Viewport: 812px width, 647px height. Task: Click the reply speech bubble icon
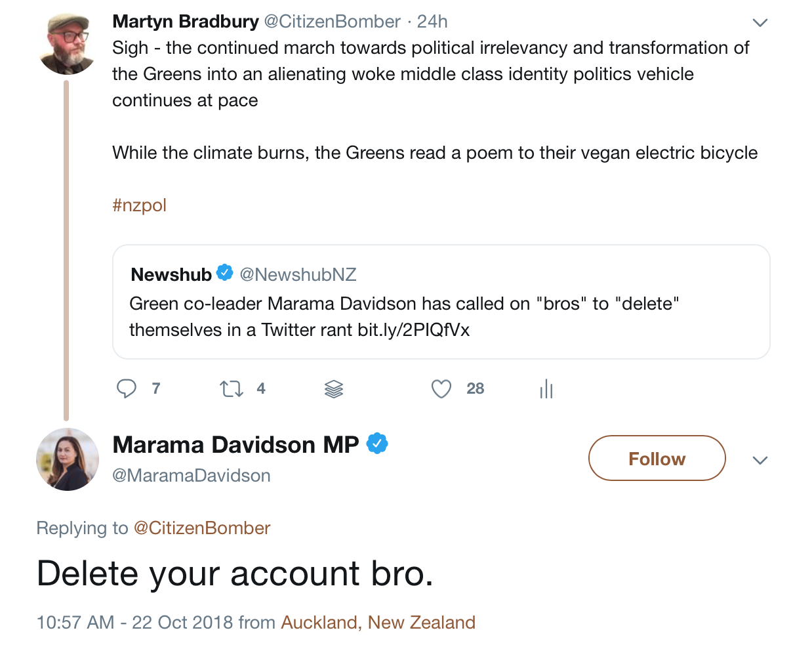click(126, 388)
